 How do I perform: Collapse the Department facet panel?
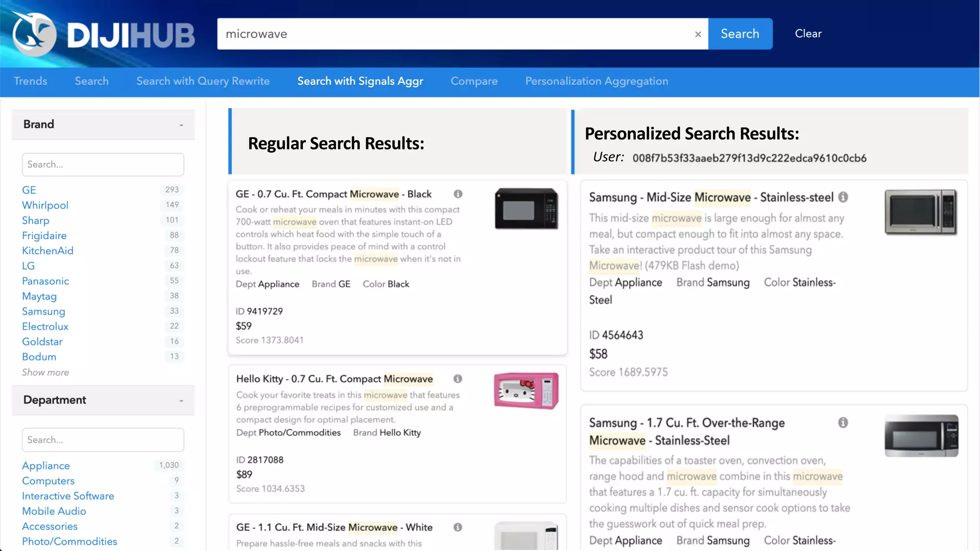point(181,400)
